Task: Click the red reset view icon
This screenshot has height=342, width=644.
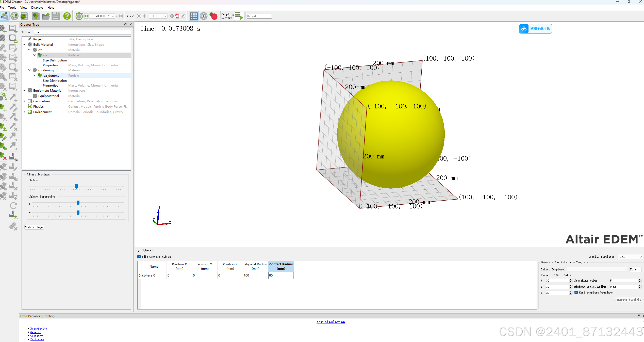Action: pos(177,16)
